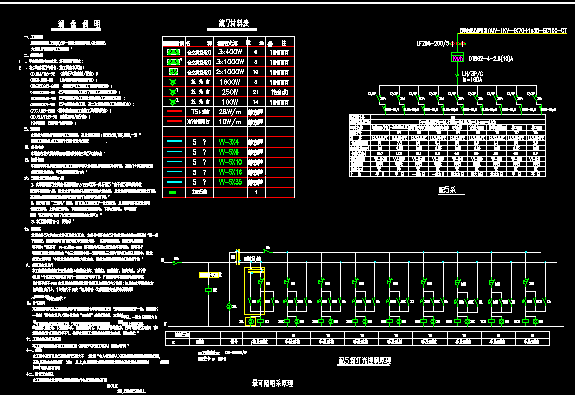The width and height of the screenshot is (575, 396).
Task: Select the floodlight symbol in the 250W row
Action: (173, 92)
